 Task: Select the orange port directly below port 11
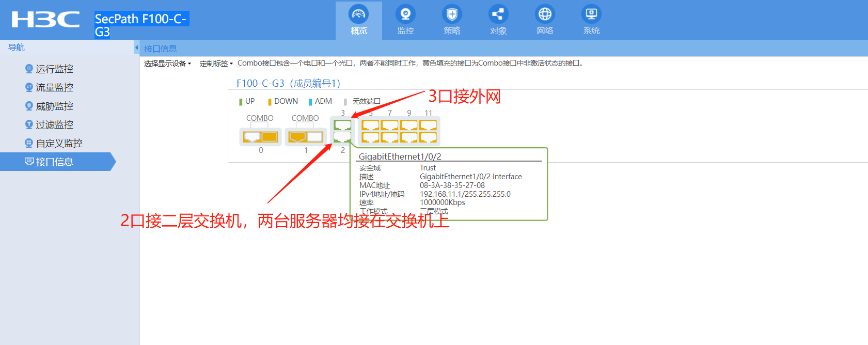[x=428, y=137]
